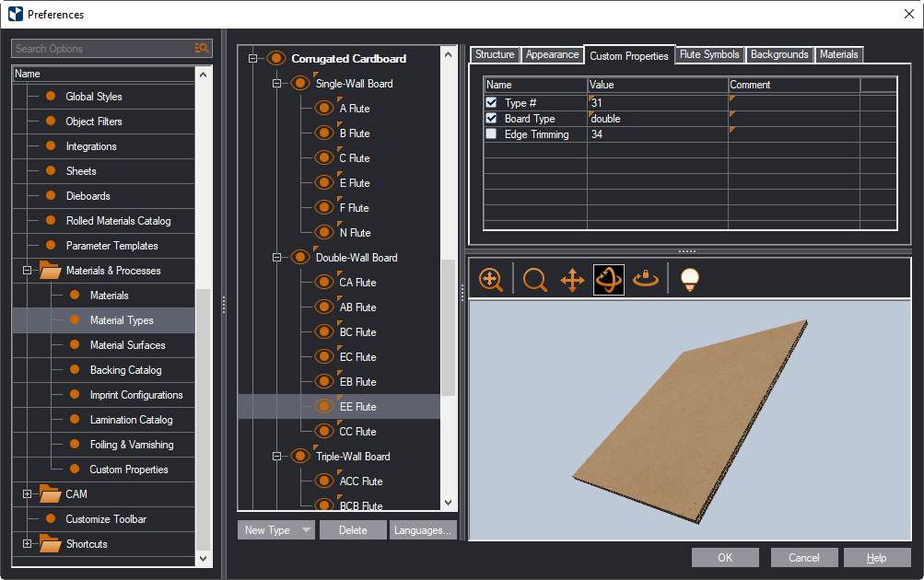Select the Zoom magnifier tool
The height and width of the screenshot is (580, 924).
534,280
